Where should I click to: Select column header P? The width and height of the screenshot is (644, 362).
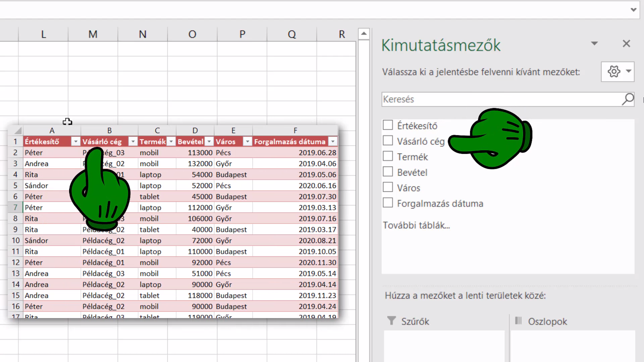242,34
